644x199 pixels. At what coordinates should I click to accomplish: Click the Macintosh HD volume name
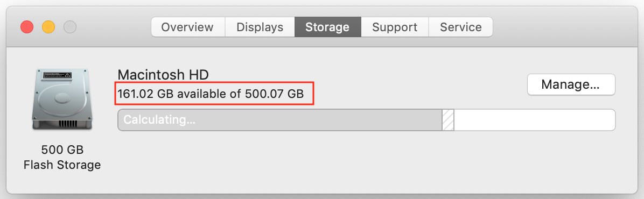pyautogui.click(x=163, y=75)
